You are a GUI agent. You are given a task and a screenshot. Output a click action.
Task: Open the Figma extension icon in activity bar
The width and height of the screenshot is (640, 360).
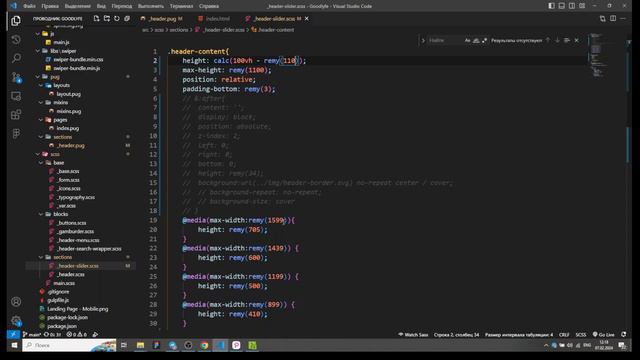(16, 133)
